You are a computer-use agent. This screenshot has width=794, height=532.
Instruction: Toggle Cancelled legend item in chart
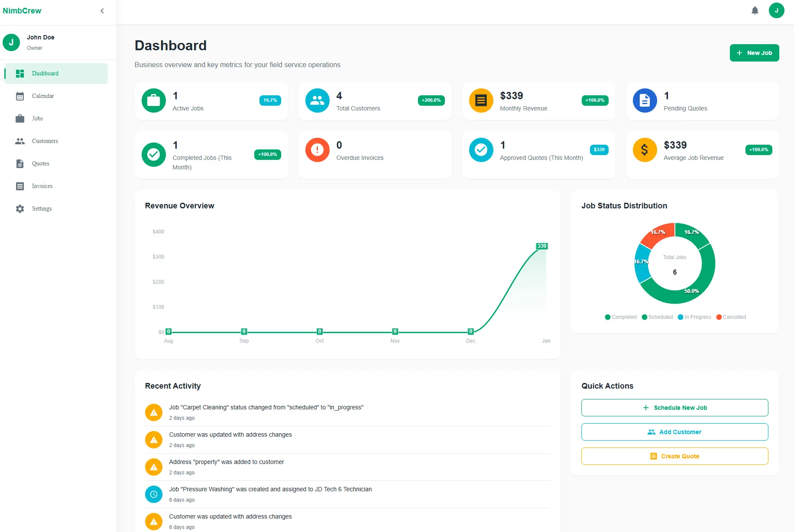731,317
